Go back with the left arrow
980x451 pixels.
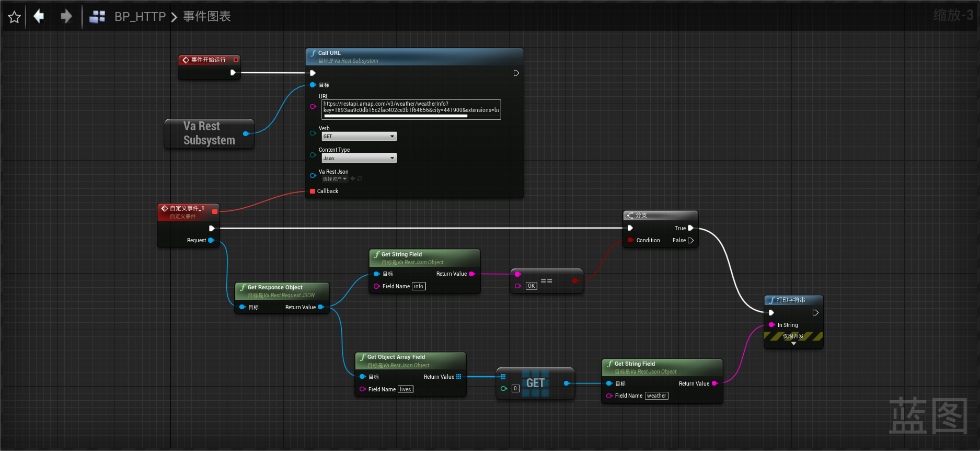click(x=39, y=16)
